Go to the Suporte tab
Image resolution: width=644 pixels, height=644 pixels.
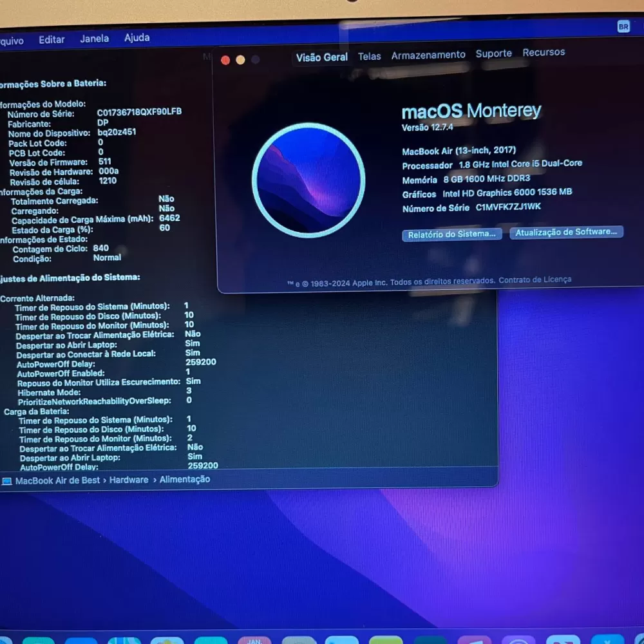(494, 53)
